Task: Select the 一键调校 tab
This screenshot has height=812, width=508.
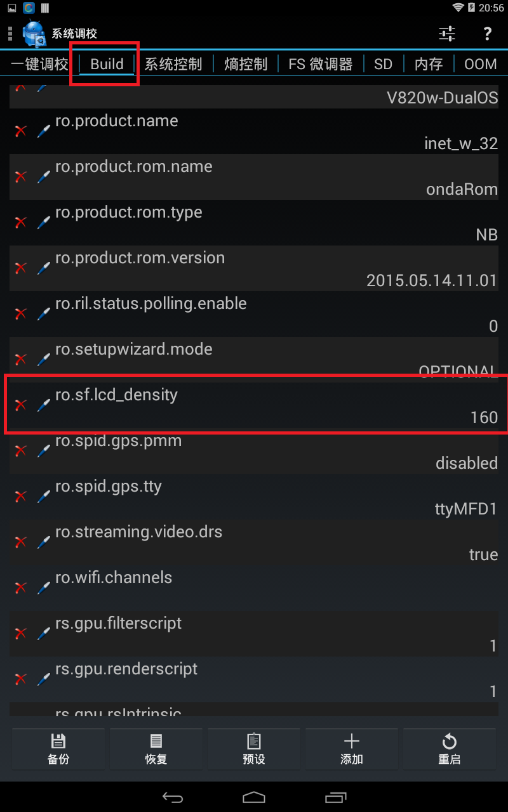Action: click(x=39, y=64)
